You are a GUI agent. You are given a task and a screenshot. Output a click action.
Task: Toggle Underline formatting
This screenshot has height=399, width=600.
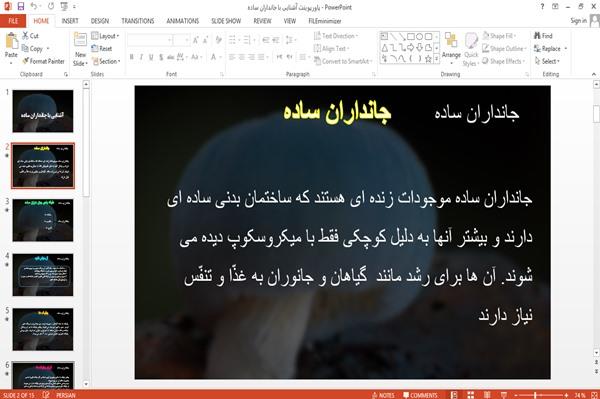point(151,57)
